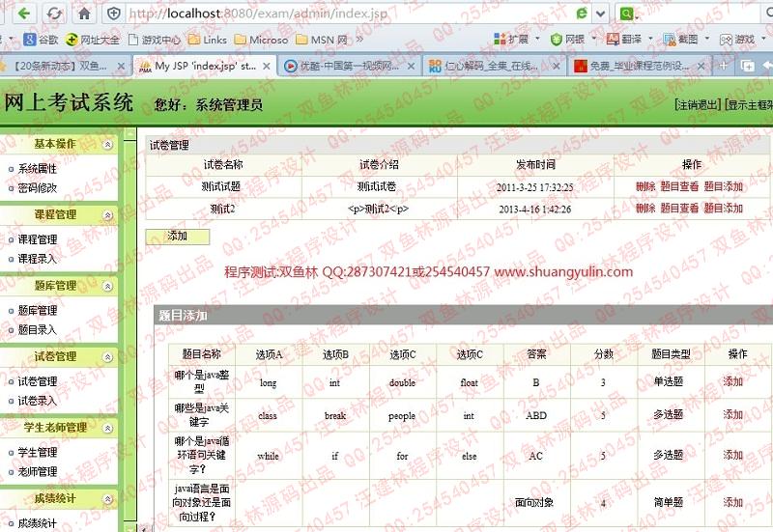Switch to 仁心解码 tab

click(x=494, y=66)
